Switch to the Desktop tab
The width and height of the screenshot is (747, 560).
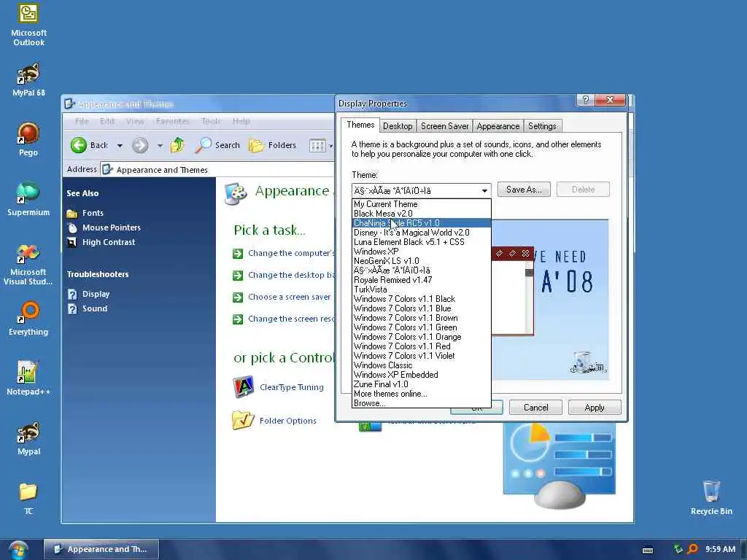click(398, 126)
